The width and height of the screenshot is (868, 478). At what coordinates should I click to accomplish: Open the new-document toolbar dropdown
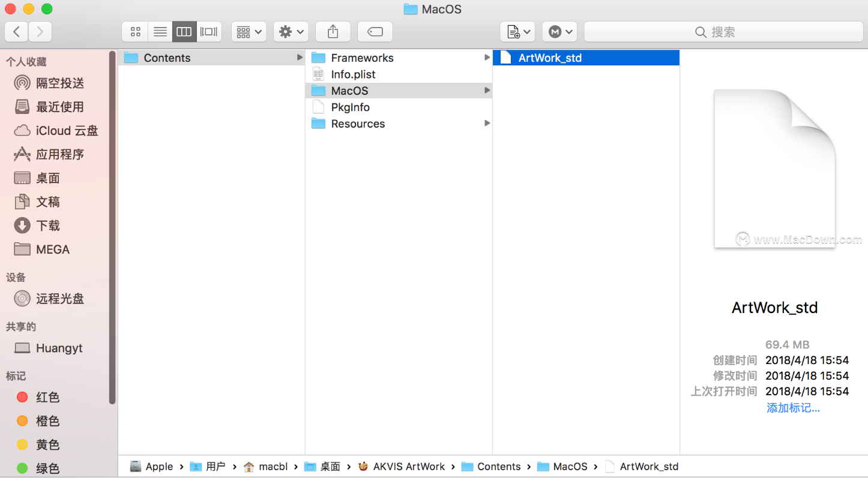(517, 32)
